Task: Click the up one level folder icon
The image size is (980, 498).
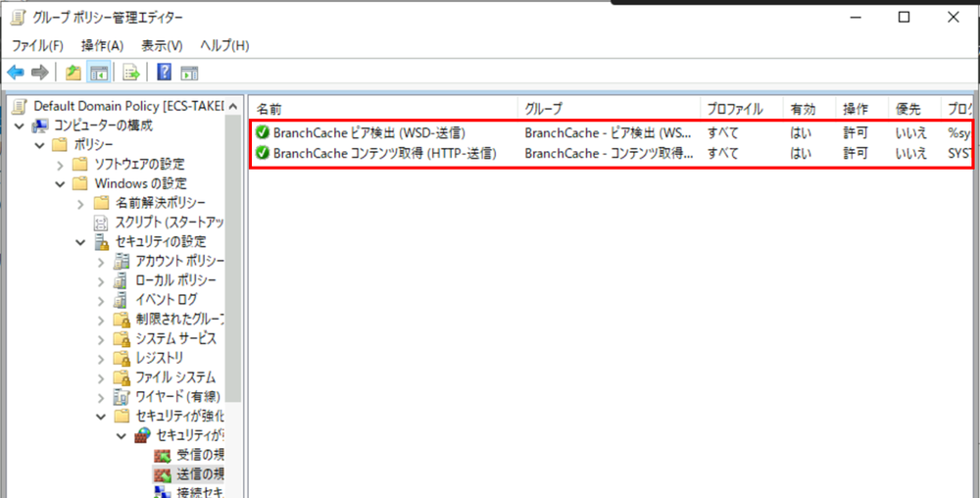Action: 73,73
